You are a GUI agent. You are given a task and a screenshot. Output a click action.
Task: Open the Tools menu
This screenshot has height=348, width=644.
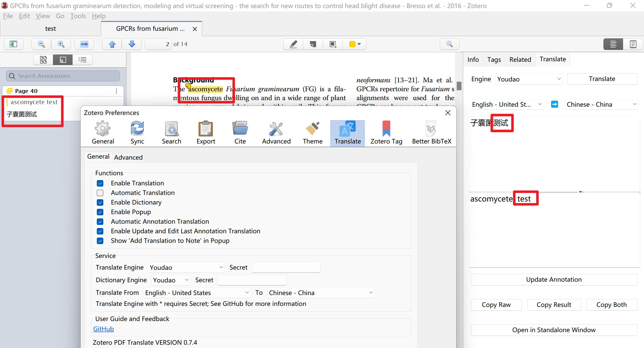(x=78, y=16)
